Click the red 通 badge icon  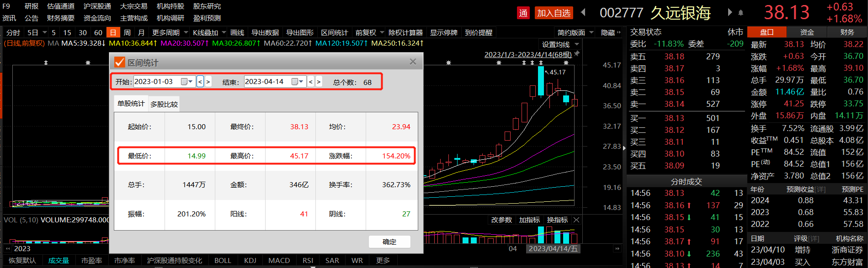pos(523,13)
